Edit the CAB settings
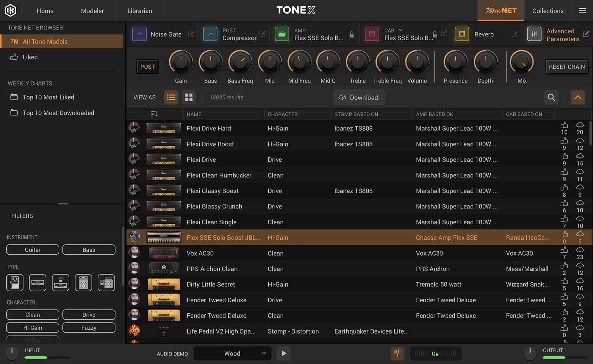 click(444, 33)
